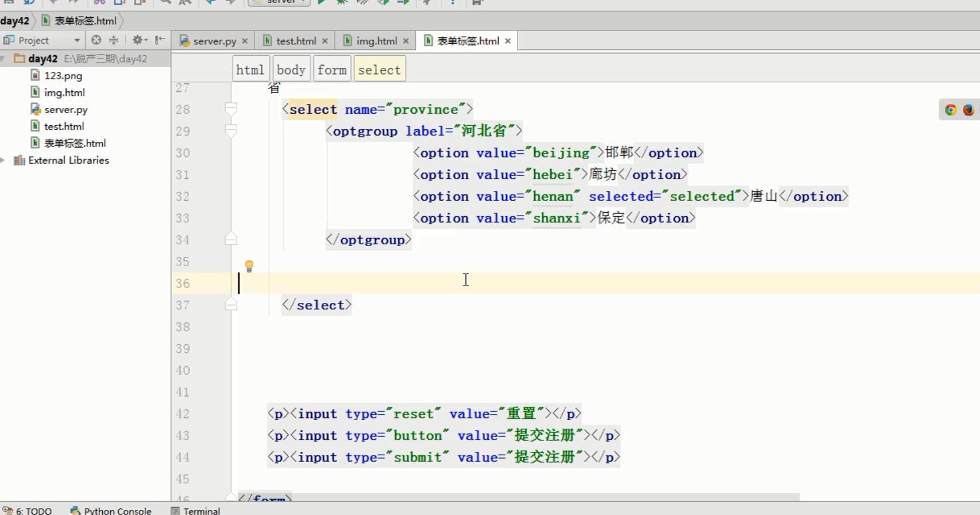Click collapse all icon in Project panel
Image resolution: width=980 pixels, height=515 pixels.
(114, 40)
